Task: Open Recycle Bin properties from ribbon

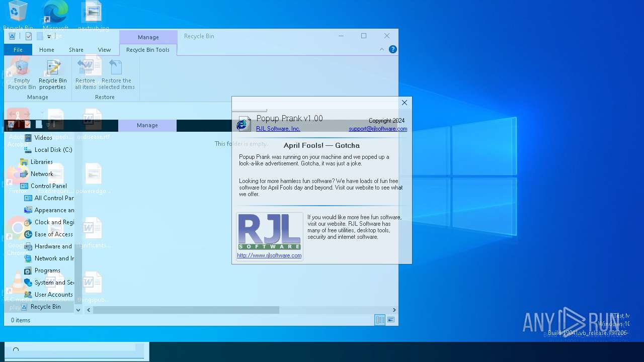Action: click(x=52, y=74)
